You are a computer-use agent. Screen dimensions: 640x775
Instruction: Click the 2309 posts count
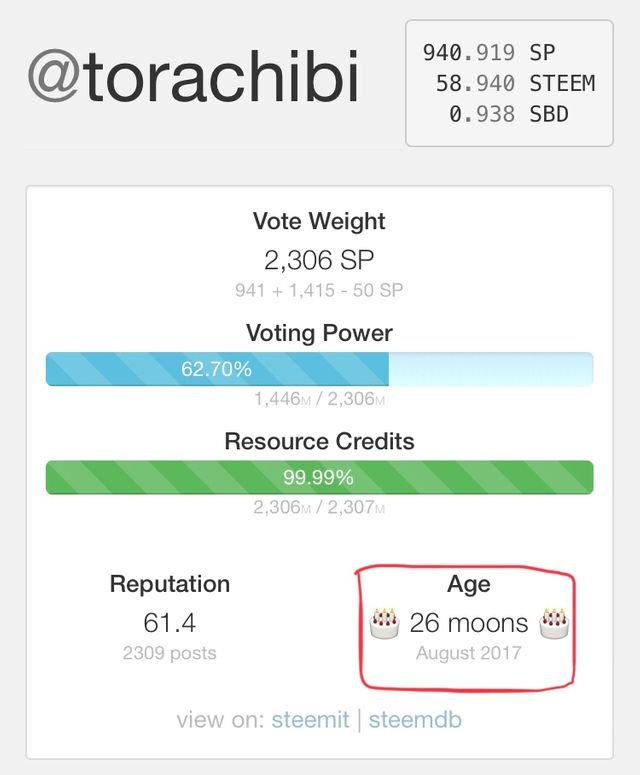[x=170, y=653]
